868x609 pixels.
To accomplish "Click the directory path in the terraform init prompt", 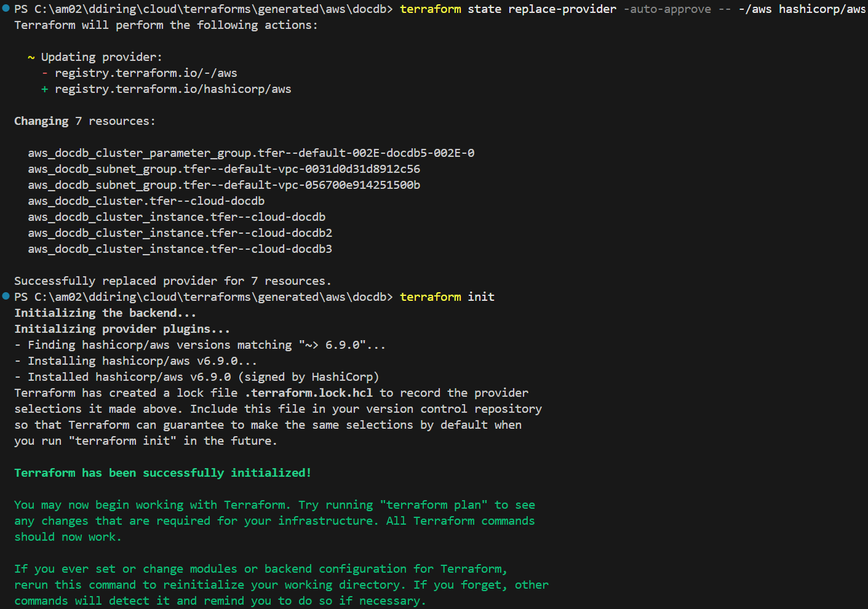I will [x=213, y=297].
